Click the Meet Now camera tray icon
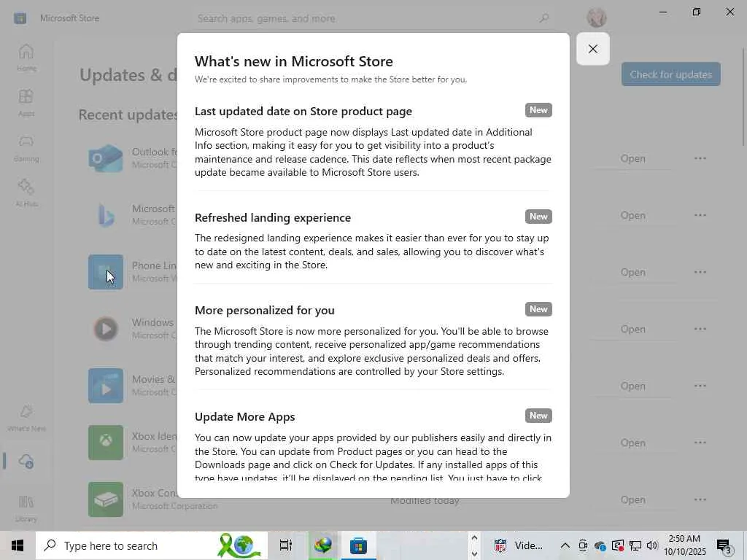Viewport: 747px width, 560px height. point(583,545)
